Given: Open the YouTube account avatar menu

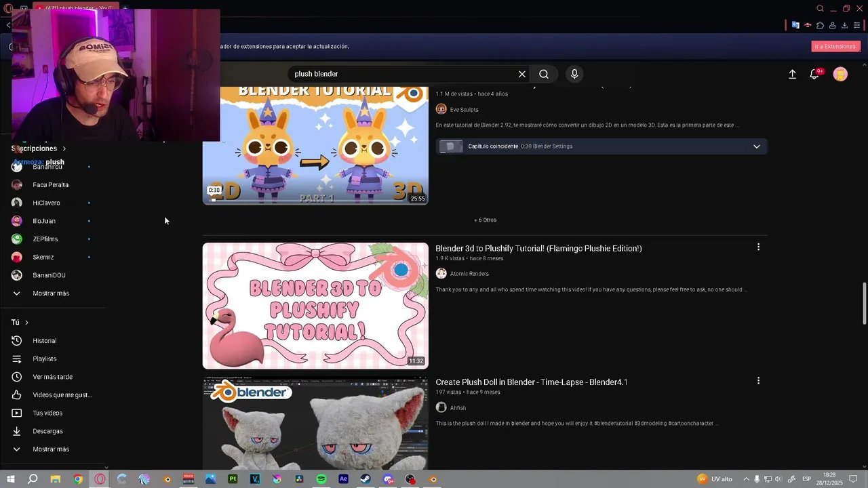Looking at the screenshot, I should (x=840, y=74).
